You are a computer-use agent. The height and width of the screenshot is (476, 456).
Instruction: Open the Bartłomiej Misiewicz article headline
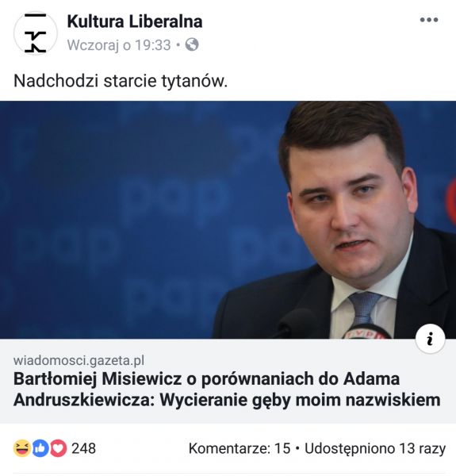pyautogui.click(x=227, y=390)
